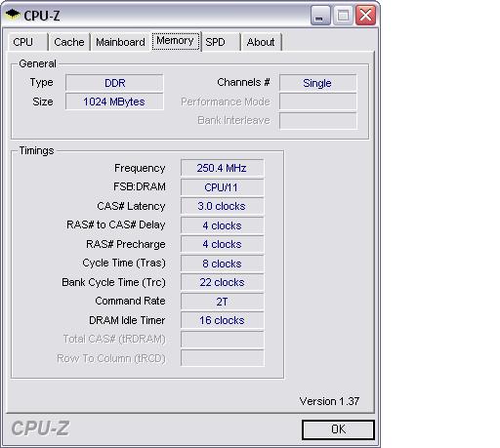Go to the Mainboard tab
The height and width of the screenshot is (448, 500).
[120, 42]
